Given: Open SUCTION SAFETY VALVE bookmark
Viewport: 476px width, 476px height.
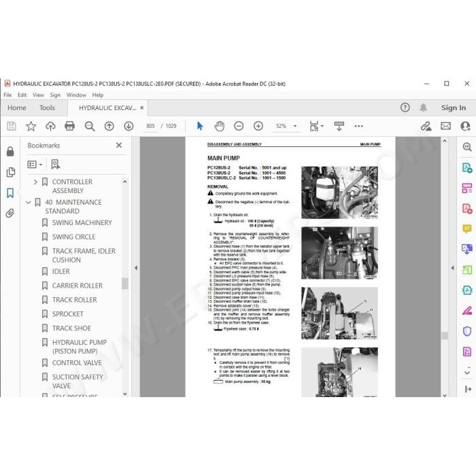Looking at the screenshot, I should [78, 381].
